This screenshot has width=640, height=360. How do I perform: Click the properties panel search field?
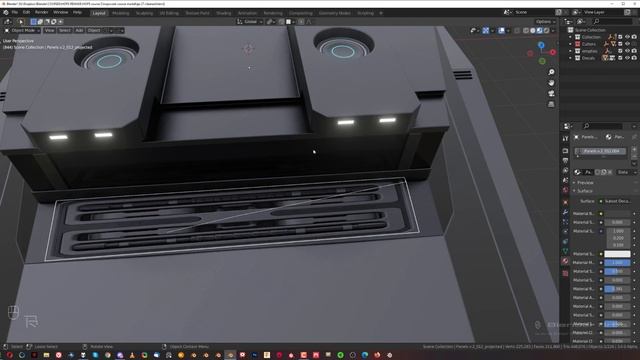click(602, 126)
